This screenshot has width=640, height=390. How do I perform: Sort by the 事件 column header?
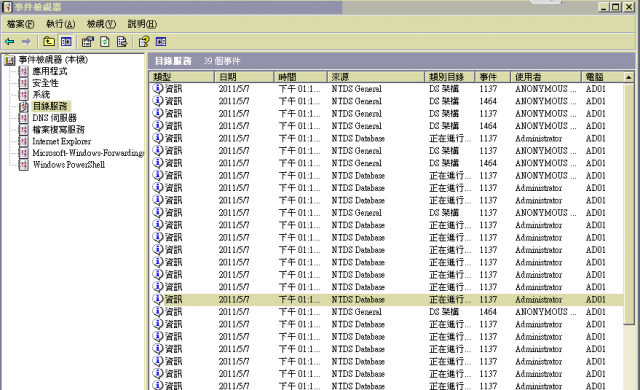point(493,77)
